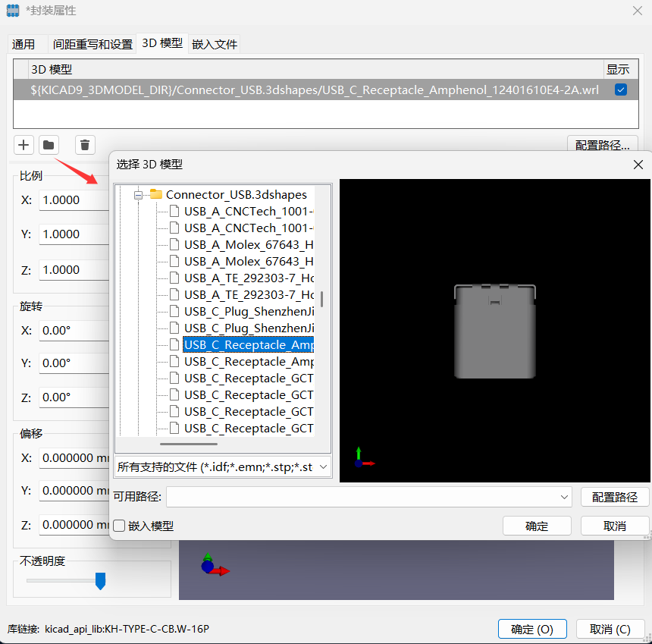Click the 取消 (C) button

pyautogui.click(x=610, y=629)
